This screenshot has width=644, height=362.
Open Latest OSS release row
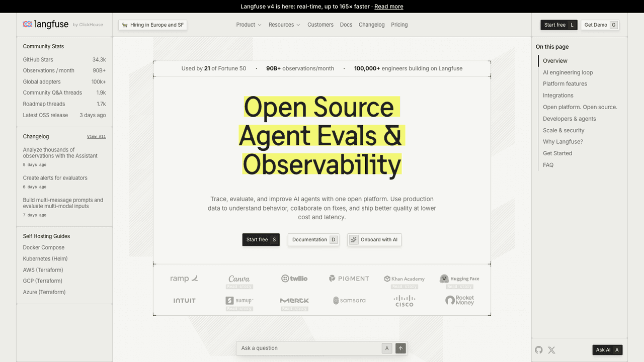64,115
